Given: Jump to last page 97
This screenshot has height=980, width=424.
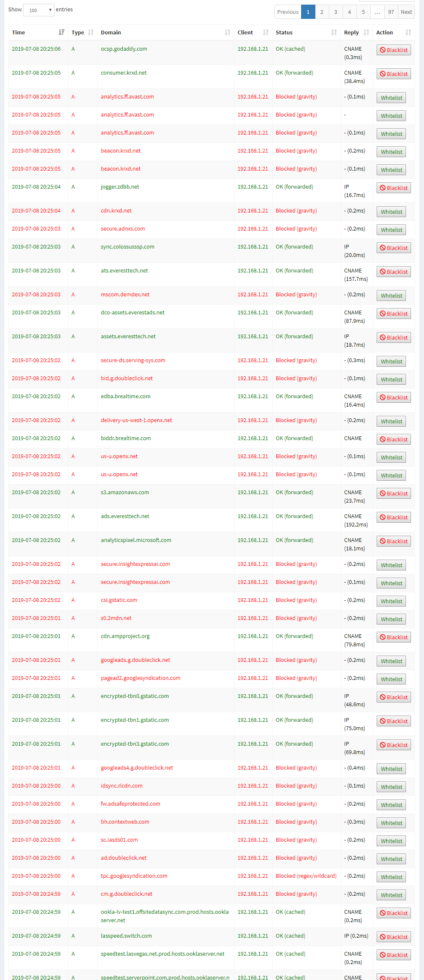Looking at the screenshot, I should pyautogui.click(x=391, y=12).
